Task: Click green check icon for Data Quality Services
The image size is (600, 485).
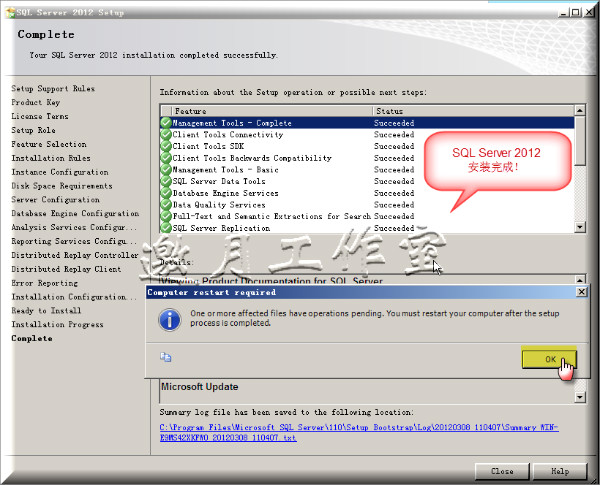Action: tap(166, 205)
